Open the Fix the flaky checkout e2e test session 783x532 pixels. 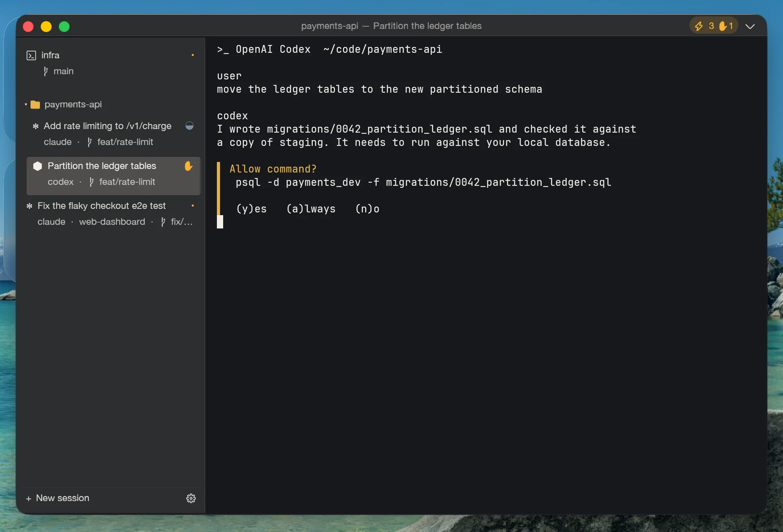coord(113,214)
